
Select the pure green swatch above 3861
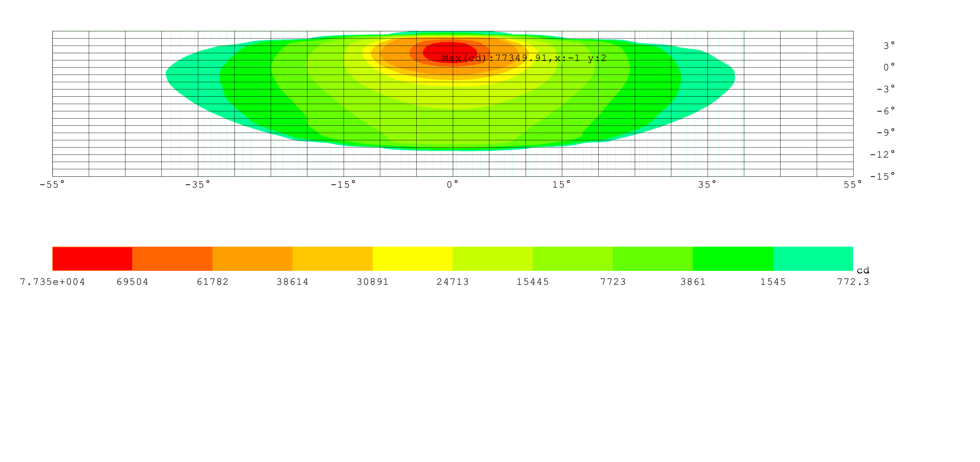coord(733,259)
